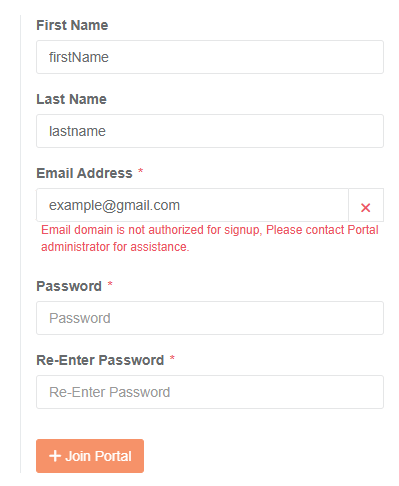Focus the First Name input containing firstName

(210, 57)
